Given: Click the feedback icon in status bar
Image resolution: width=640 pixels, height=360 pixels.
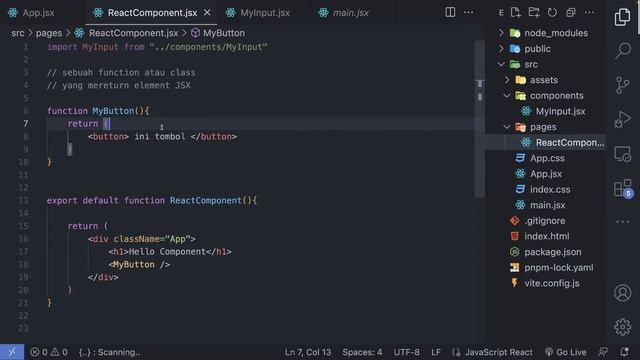Looking at the screenshot, I should (603, 352).
